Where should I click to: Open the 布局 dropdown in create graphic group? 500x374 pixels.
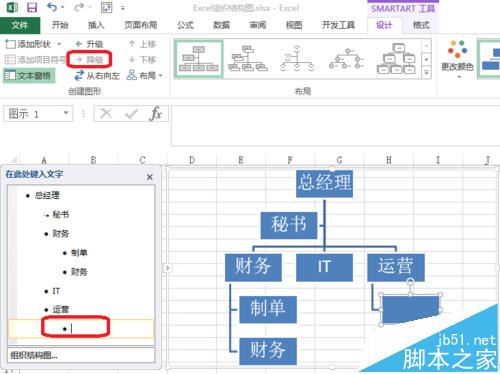click(x=145, y=76)
